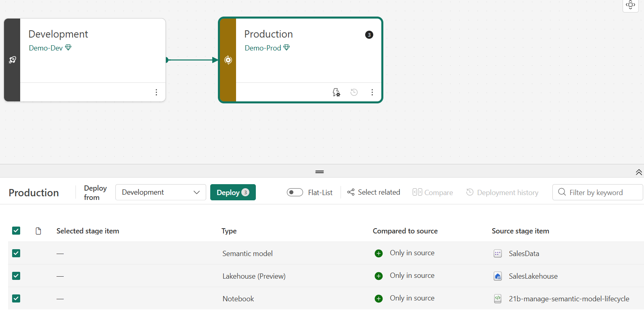Click the SalesData semantic model icon
The width and height of the screenshot is (644, 313).
498,254
